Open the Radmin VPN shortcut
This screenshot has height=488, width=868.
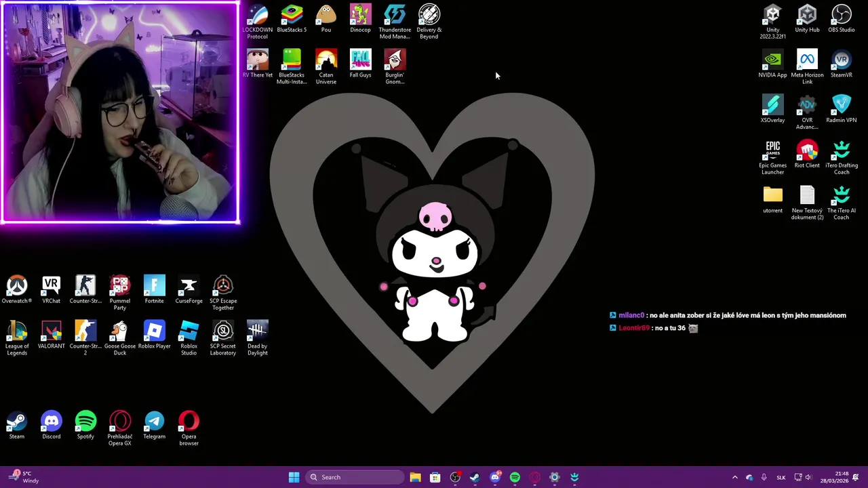coord(842,109)
